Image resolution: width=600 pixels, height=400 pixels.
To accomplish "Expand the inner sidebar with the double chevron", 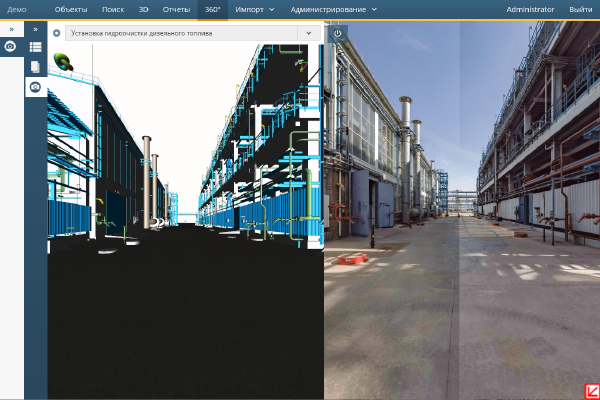I will point(35,29).
